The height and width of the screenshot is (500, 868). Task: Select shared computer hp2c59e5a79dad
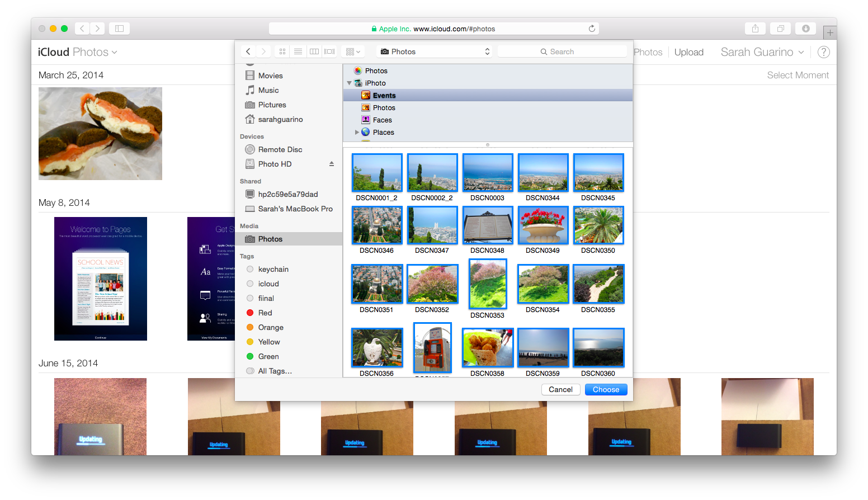pyautogui.click(x=289, y=194)
